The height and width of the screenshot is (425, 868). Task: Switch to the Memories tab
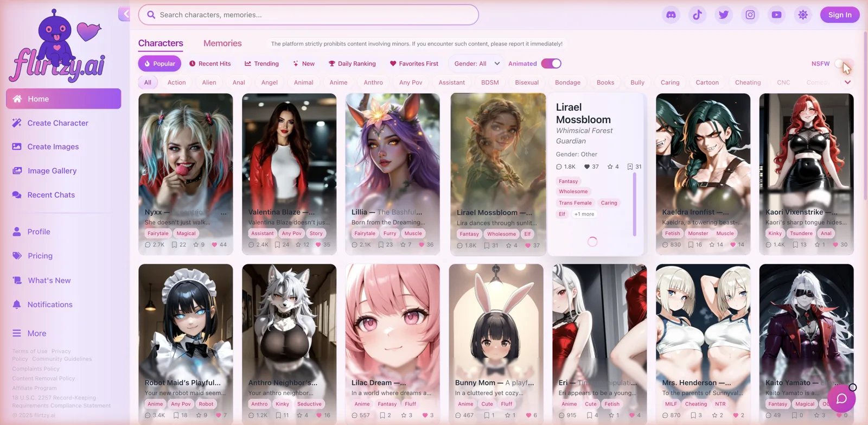[x=222, y=43]
